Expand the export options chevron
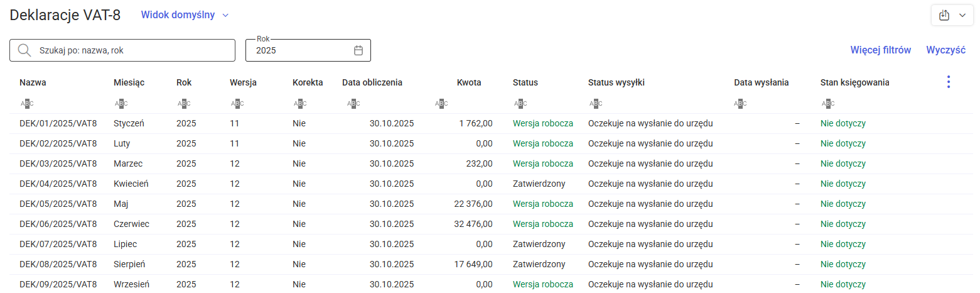 pyautogui.click(x=962, y=16)
